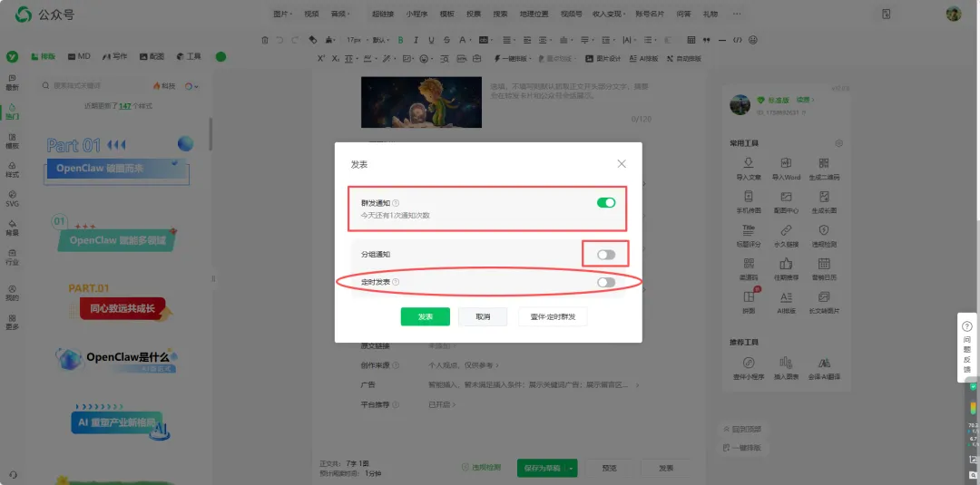Open HTML source code view icon
980x485 pixels.
click(x=738, y=40)
